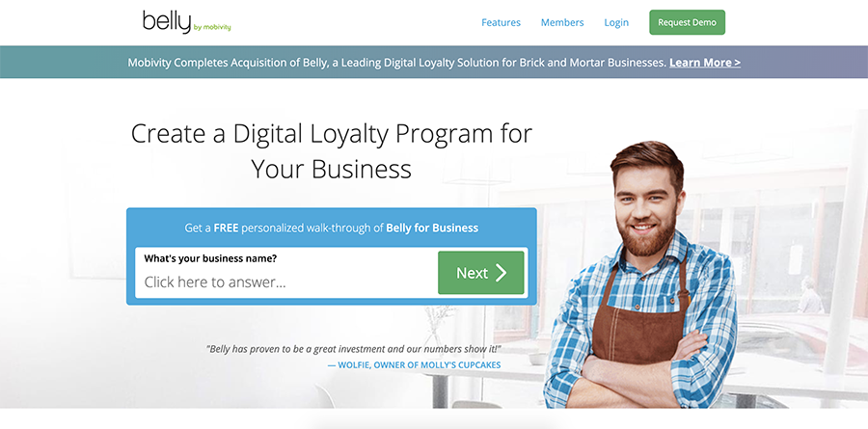Click the Belly investment testimonial quote
The height and width of the screenshot is (429, 868).
click(x=354, y=349)
